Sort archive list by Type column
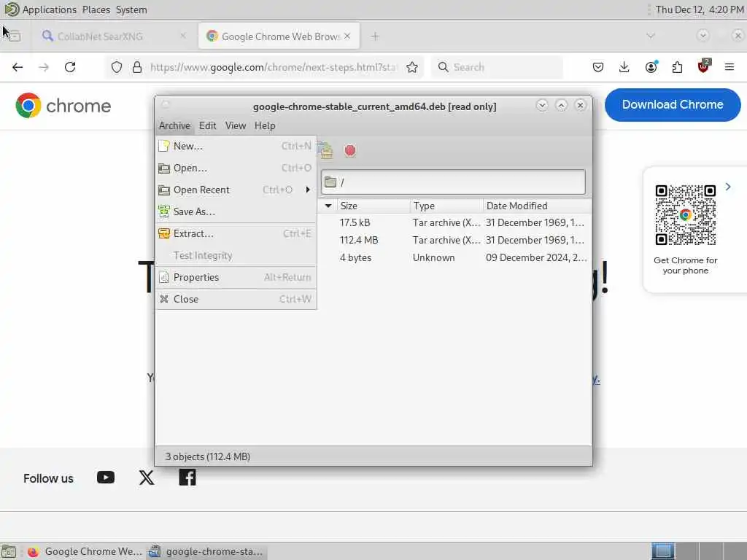 [x=447, y=206]
